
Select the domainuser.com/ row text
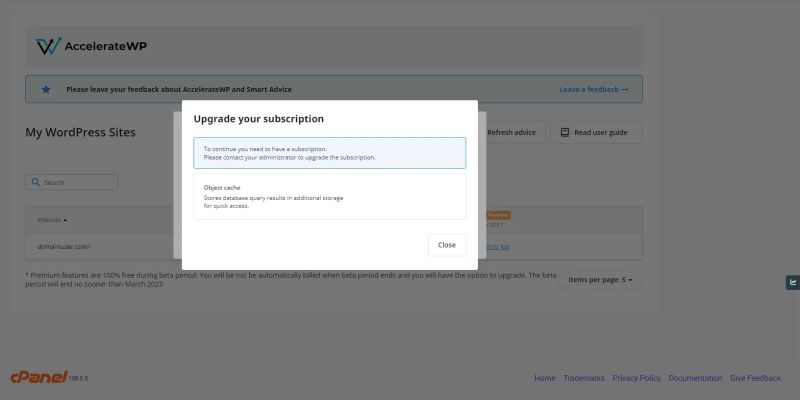click(63, 246)
